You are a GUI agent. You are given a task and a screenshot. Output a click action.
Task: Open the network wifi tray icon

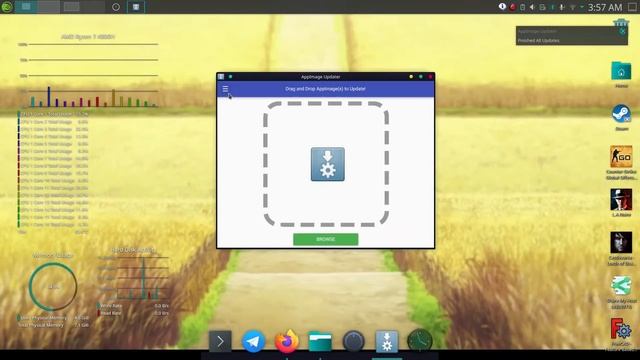pyautogui.click(x=573, y=7)
